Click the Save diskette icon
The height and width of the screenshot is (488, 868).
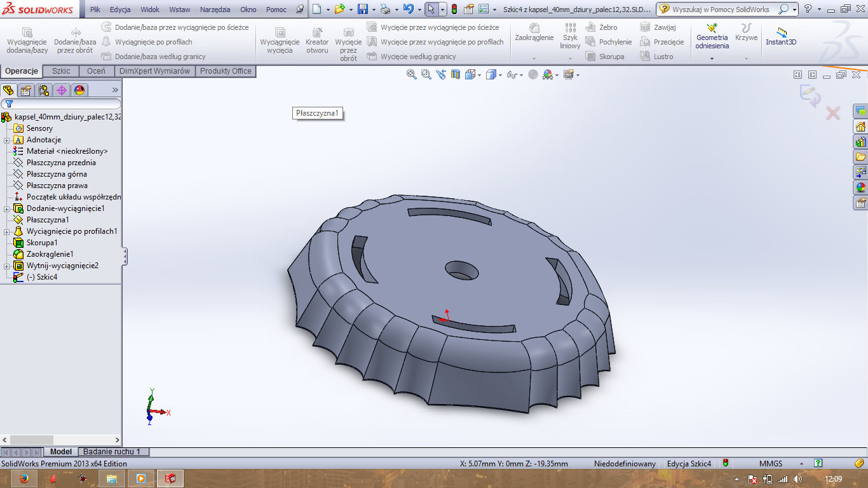(x=363, y=9)
